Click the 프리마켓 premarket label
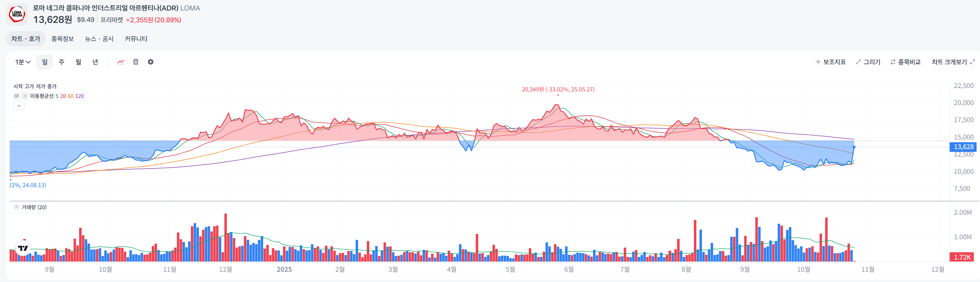Viewport: 980px width, 282px height. (112, 20)
